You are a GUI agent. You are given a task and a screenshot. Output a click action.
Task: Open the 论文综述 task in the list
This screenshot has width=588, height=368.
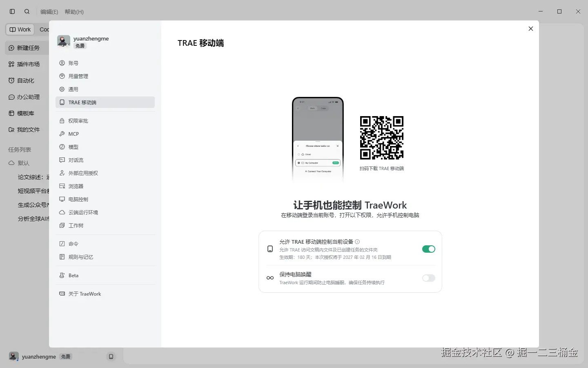pyautogui.click(x=33, y=177)
